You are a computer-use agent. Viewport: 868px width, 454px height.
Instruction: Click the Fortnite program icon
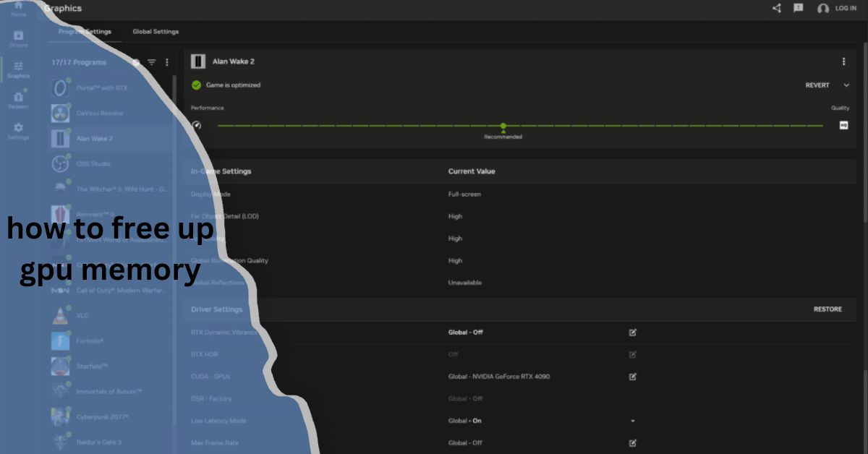point(61,340)
